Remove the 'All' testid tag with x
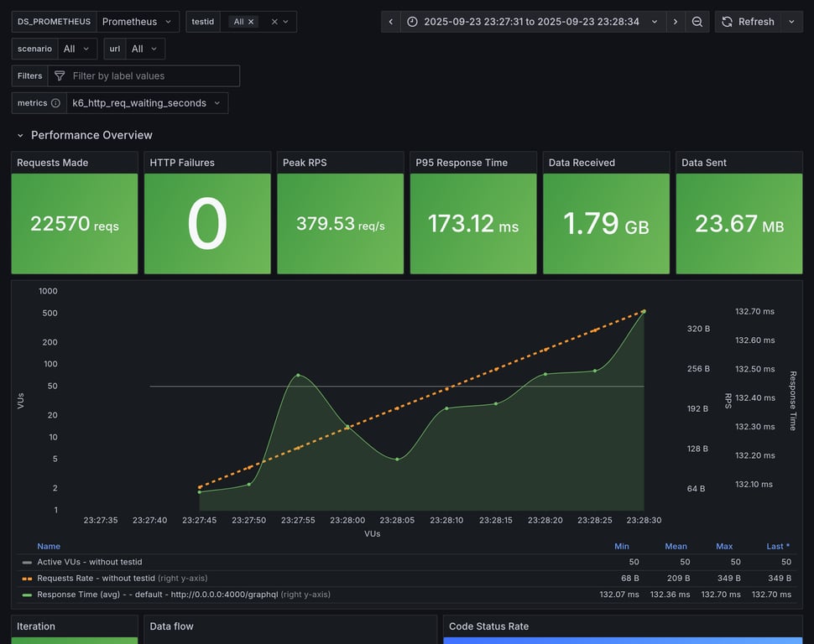 (251, 22)
